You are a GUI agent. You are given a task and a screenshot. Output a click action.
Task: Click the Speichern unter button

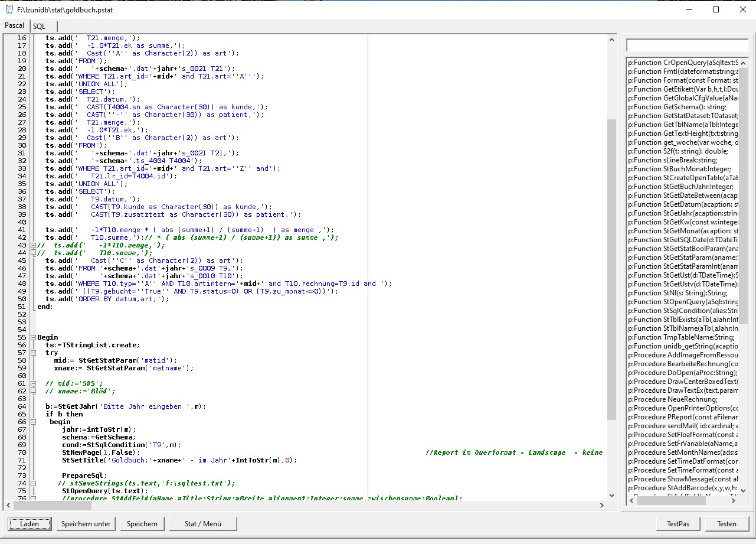pos(86,523)
